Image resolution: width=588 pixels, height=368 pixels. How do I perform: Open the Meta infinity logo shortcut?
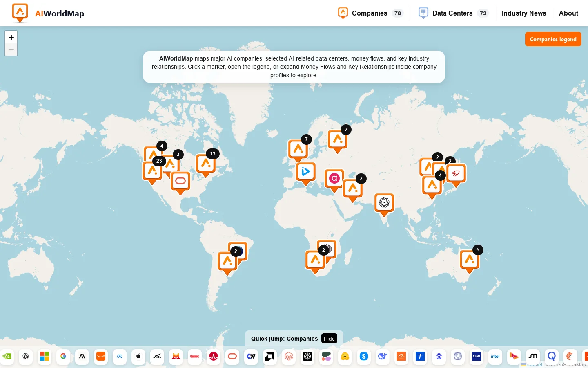click(x=120, y=356)
